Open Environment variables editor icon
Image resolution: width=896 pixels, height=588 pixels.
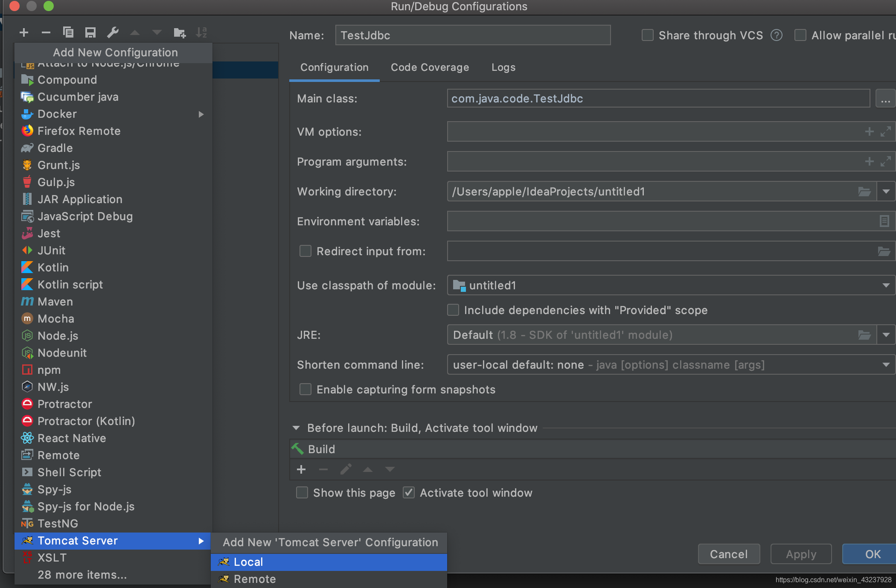(884, 221)
